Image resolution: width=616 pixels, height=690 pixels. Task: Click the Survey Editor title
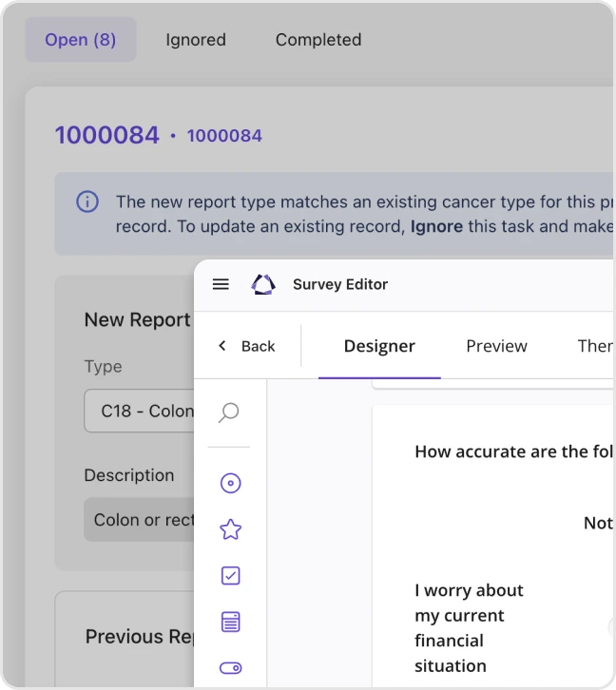pos(340,284)
